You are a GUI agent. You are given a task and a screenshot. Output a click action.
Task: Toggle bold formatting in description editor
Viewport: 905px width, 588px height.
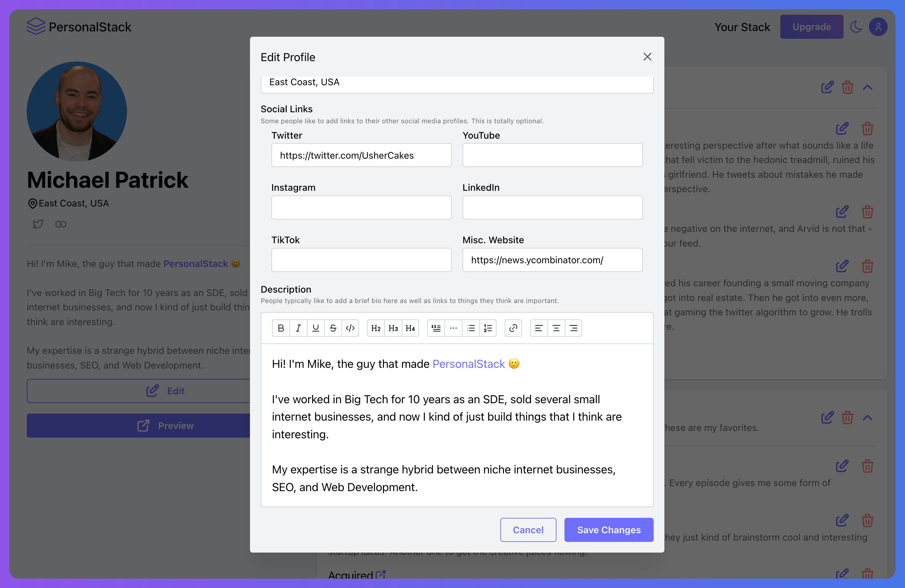tap(281, 328)
